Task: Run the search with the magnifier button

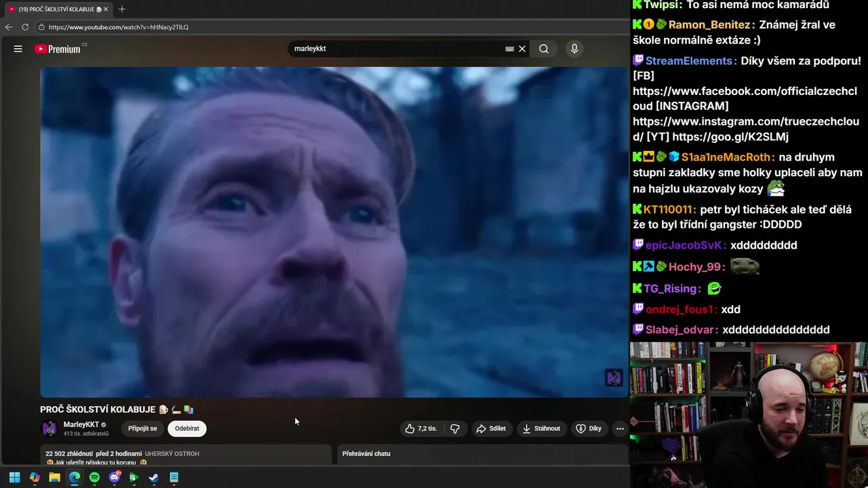Action: (x=544, y=49)
